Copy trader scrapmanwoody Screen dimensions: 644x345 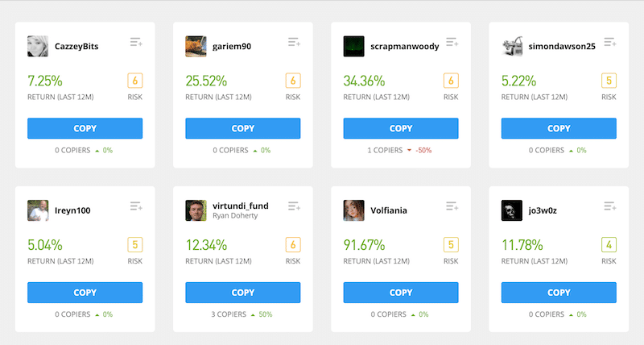click(401, 128)
